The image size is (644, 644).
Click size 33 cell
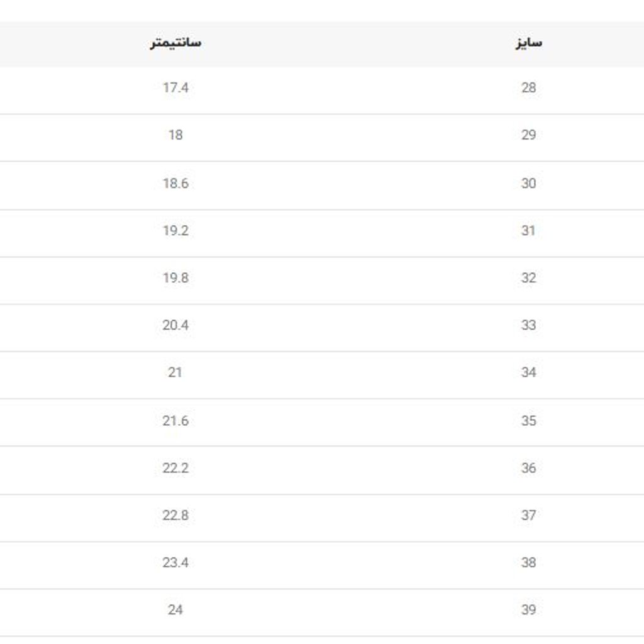click(x=528, y=325)
